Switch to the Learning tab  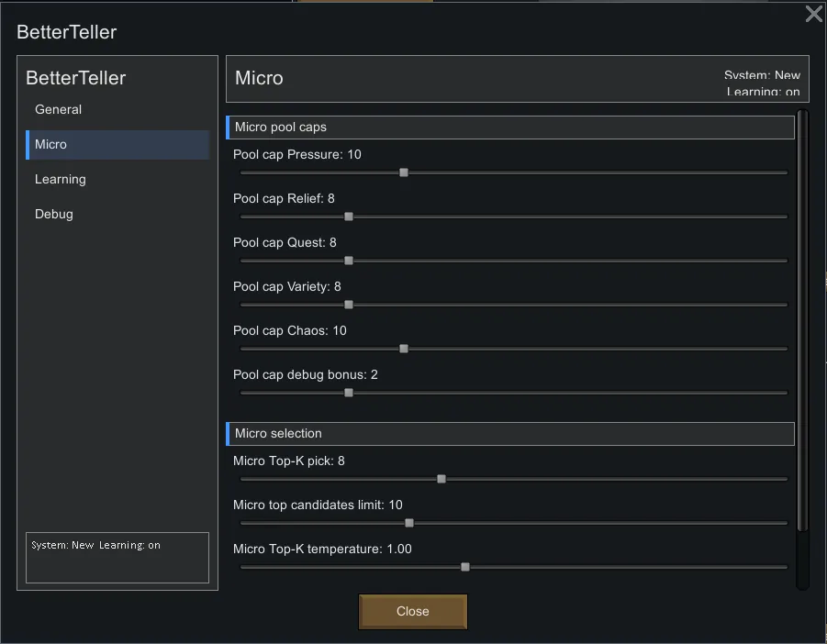tap(61, 180)
